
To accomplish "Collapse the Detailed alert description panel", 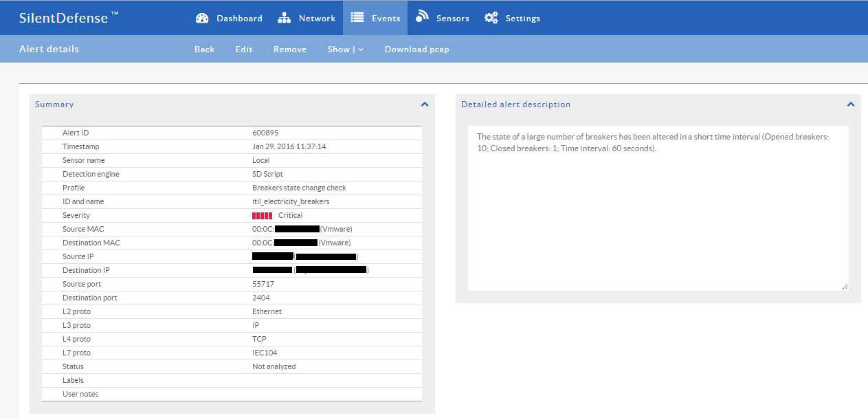I will pyautogui.click(x=851, y=104).
